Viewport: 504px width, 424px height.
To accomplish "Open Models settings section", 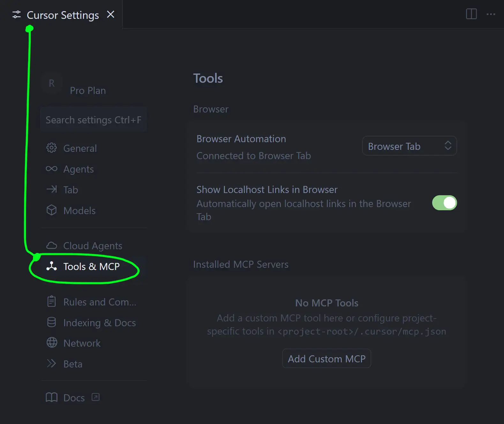I will (79, 211).
